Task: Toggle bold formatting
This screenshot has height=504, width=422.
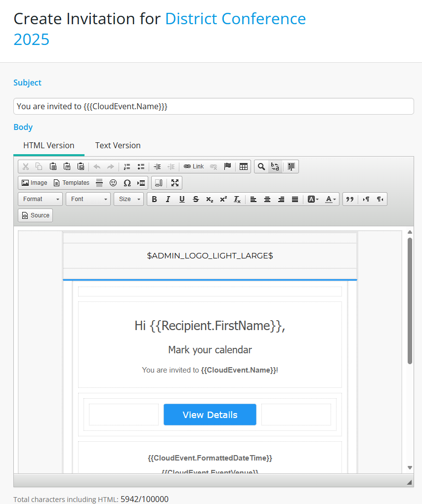Action: [154, 199]
